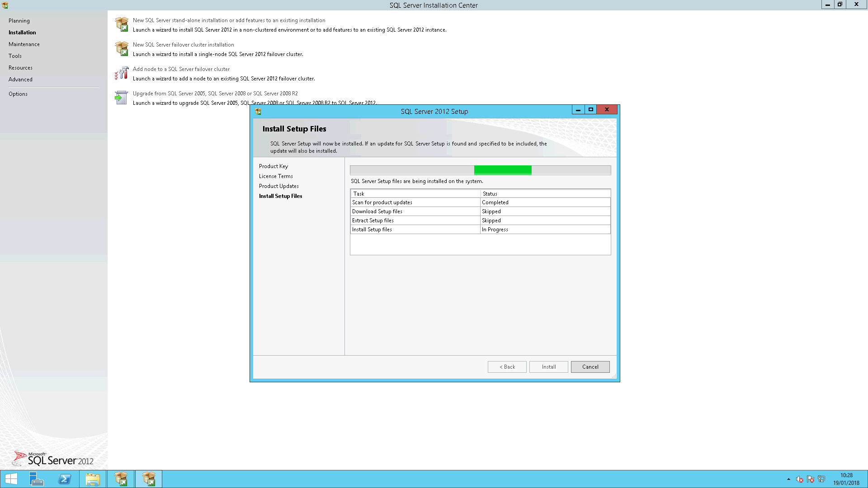Viewport: 868px width, 488px height.
Task: Click the stand-alone installation box icon
Action: coord(122,24)
